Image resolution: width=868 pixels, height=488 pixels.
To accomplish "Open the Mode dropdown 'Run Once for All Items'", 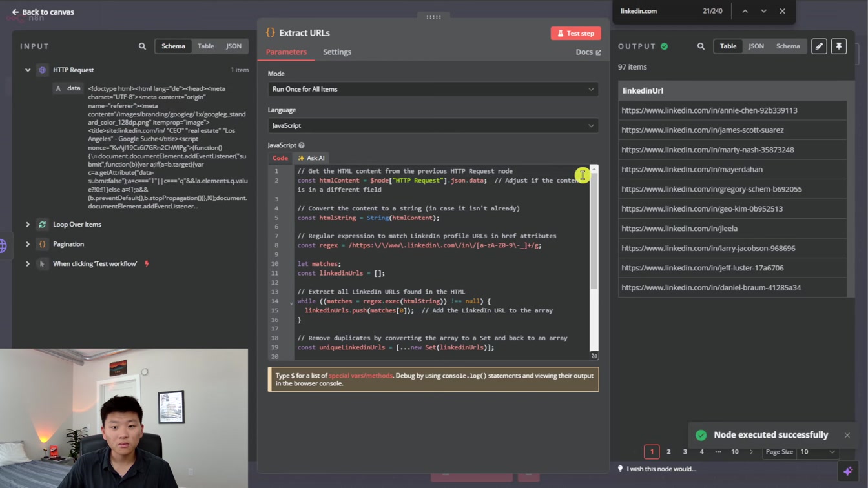I will pos(433,89).
